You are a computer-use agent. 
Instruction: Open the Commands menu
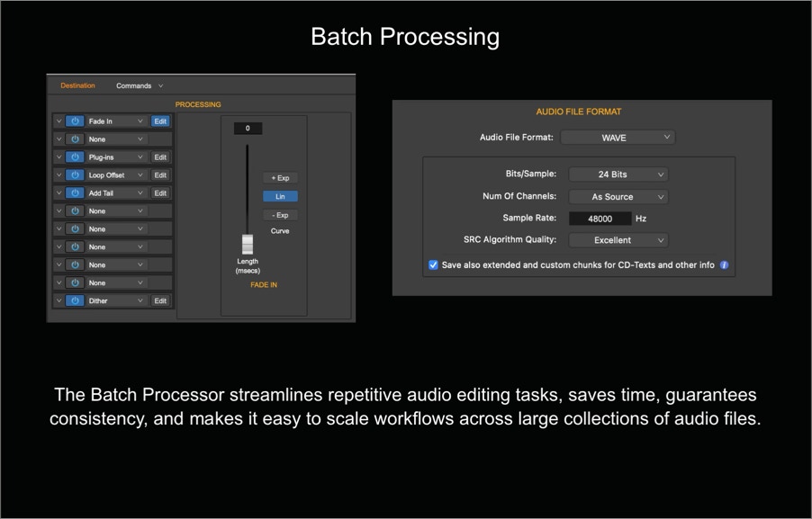click(x=140, y=86)
